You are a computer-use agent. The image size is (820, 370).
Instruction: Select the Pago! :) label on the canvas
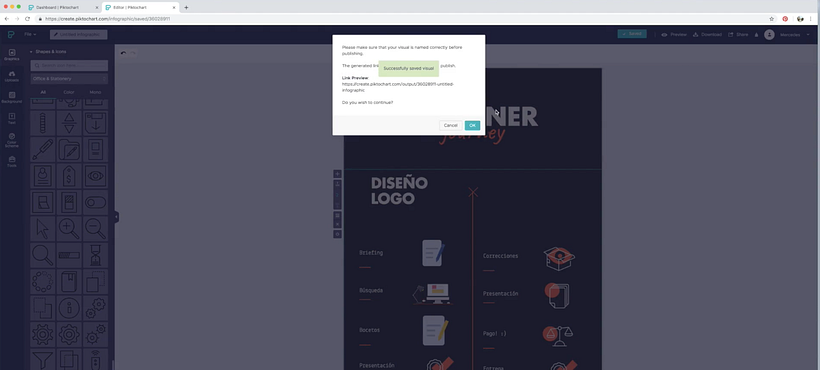[494, 333]
